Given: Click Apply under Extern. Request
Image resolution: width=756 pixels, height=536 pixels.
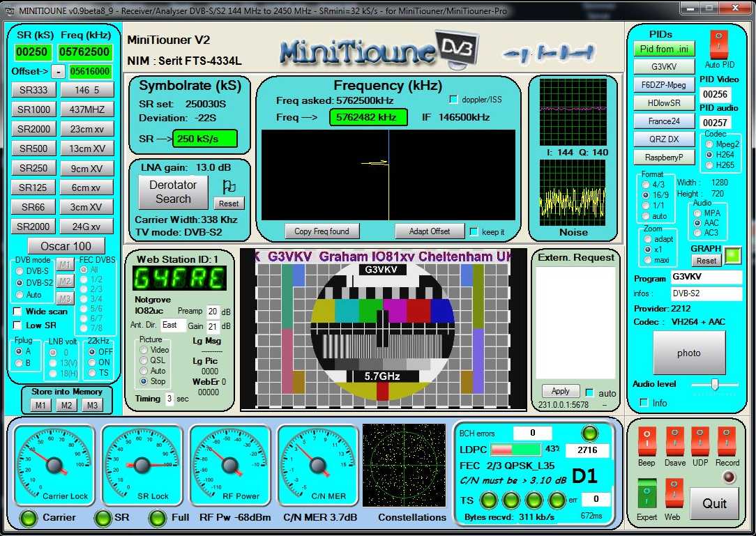Looking at the screenshot, I should tap(560, 391).
